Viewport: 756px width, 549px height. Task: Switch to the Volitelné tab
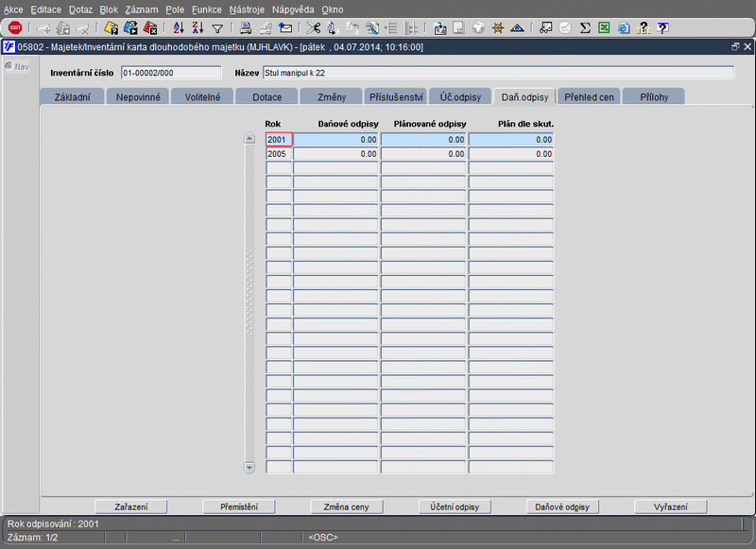[x=202, y=97]
